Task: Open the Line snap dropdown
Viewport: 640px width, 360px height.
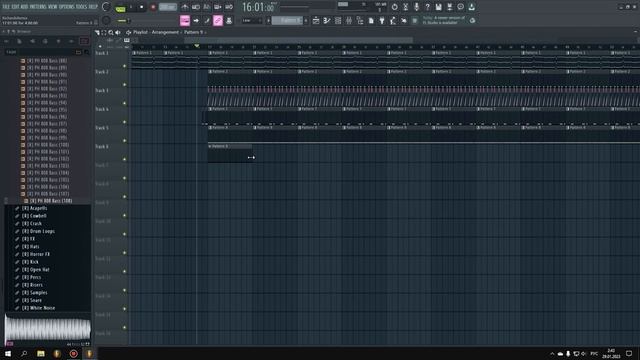Action: coord(252,20)
